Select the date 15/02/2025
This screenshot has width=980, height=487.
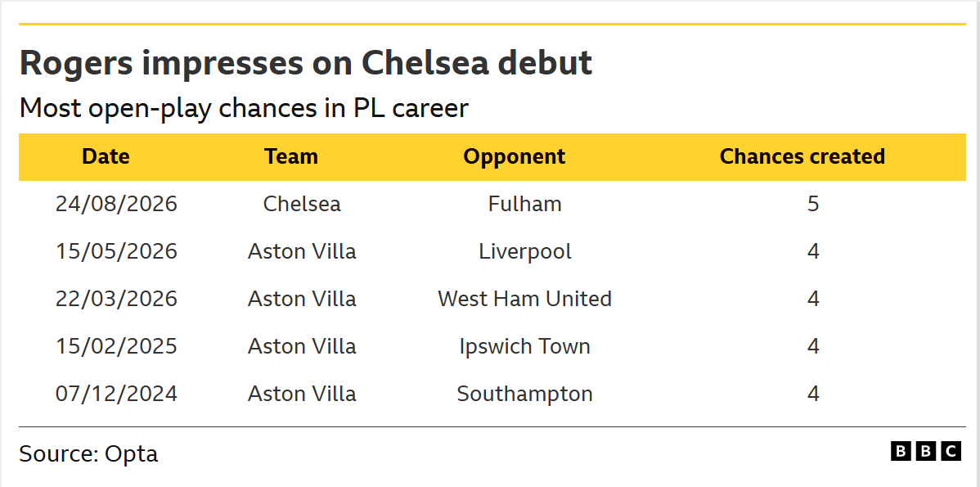click(x=116, y=345)
